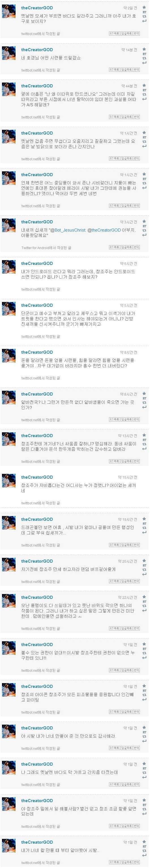This screenshot has width=150, height=868.
Task: Open RT목록 on the 약 3시간 전 tweet
Action: [114, 247]
